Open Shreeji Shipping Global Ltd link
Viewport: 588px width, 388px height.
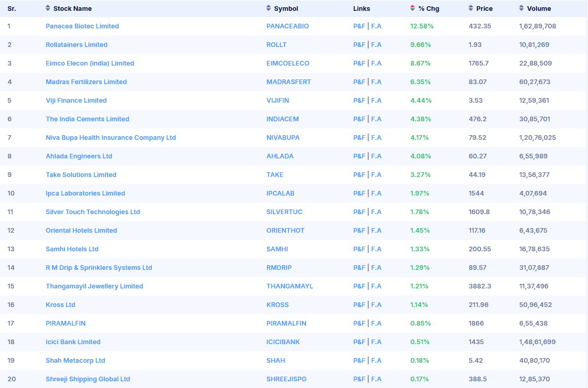coord(88,379)
